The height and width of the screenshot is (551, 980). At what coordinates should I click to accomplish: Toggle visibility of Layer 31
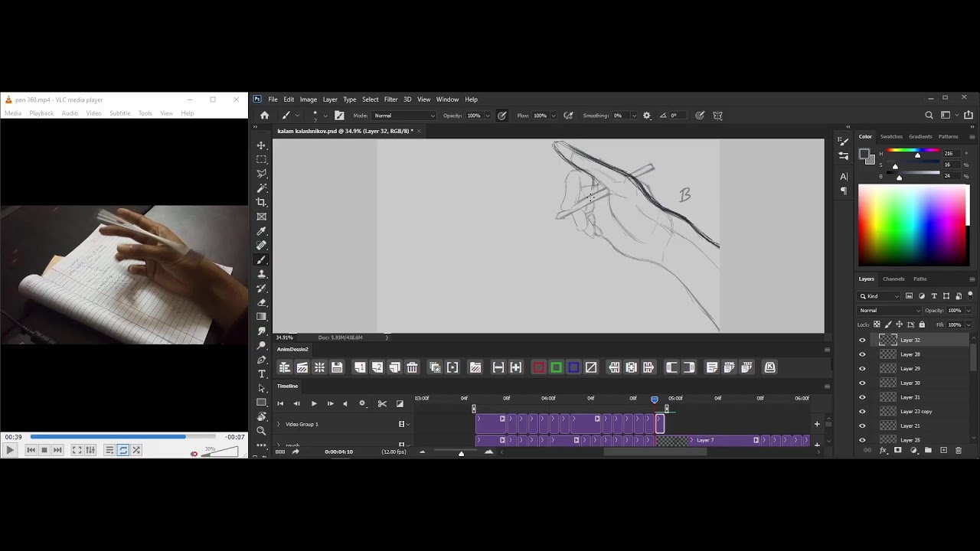pos(862,397)
